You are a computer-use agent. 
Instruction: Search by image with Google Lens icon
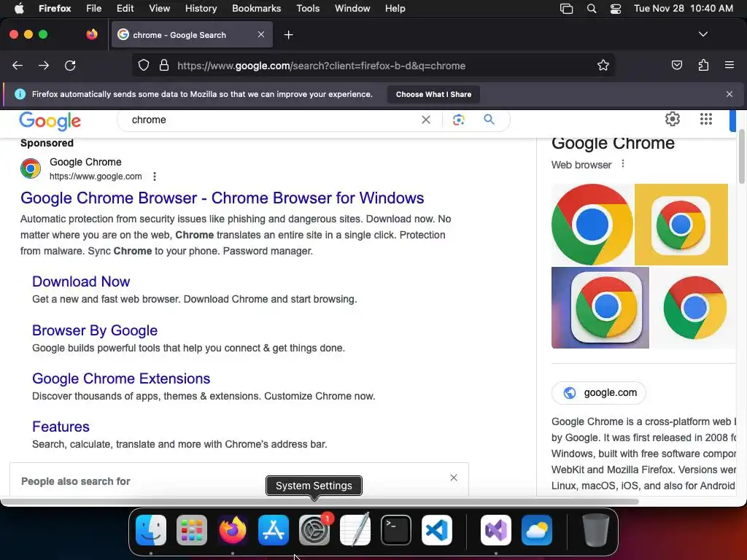tap(459, 120)
